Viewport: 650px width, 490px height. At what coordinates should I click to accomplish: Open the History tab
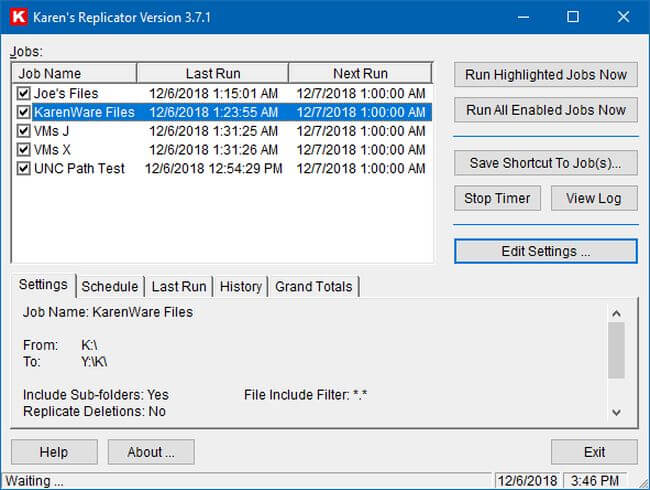(241, 286)
